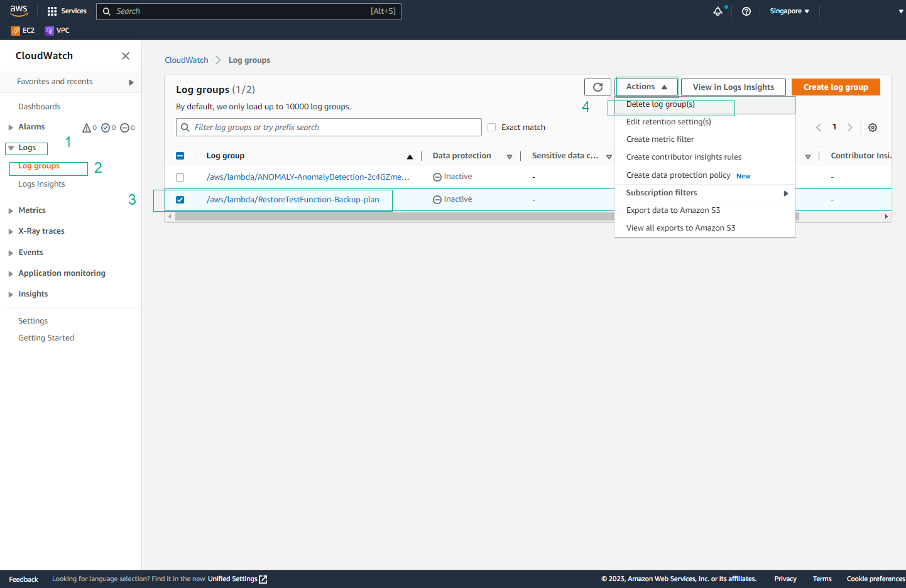Open the RestoreTestFunction-Backup-plan log group link
The image size is (906, 588).
(x=293, y=200)
